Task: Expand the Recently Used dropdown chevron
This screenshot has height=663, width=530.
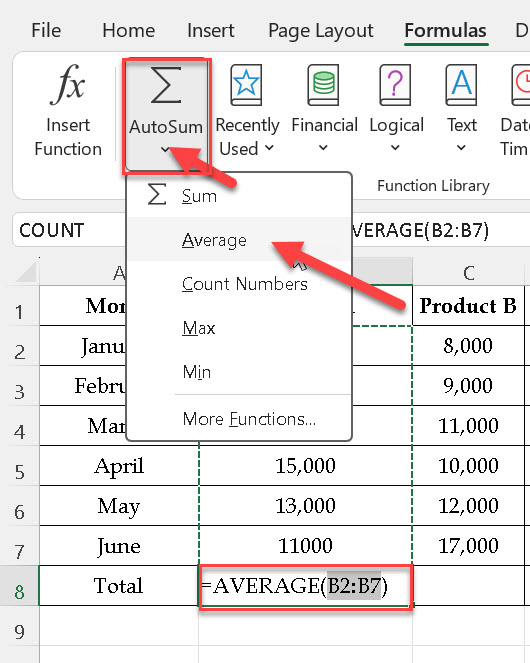Action: (269, 148)
